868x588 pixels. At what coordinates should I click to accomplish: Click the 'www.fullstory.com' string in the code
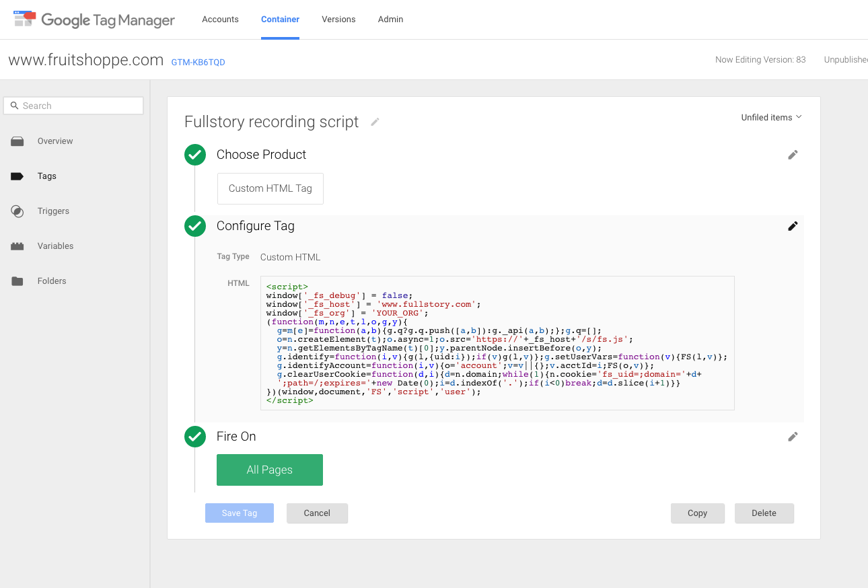(x=427, y=304)
